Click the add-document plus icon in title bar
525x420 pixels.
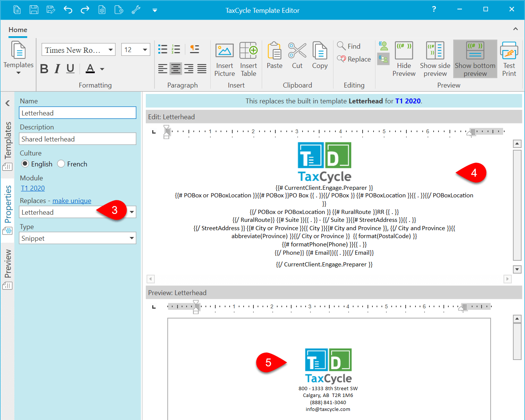click(x=119, y=10)
